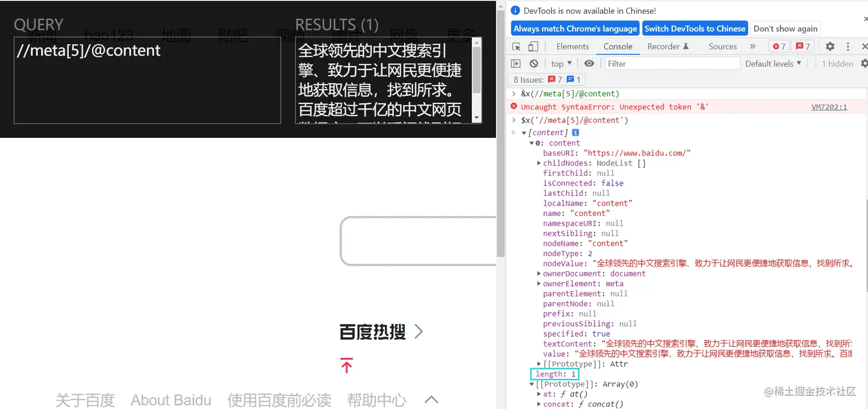868x409 pixels.
Task: Open console settings gear beside hidden count
Action: click(x=863, y=64)
